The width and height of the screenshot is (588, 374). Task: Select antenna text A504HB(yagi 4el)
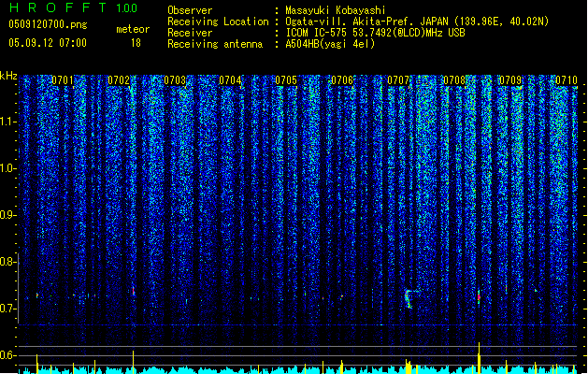[x=330, y=44]
